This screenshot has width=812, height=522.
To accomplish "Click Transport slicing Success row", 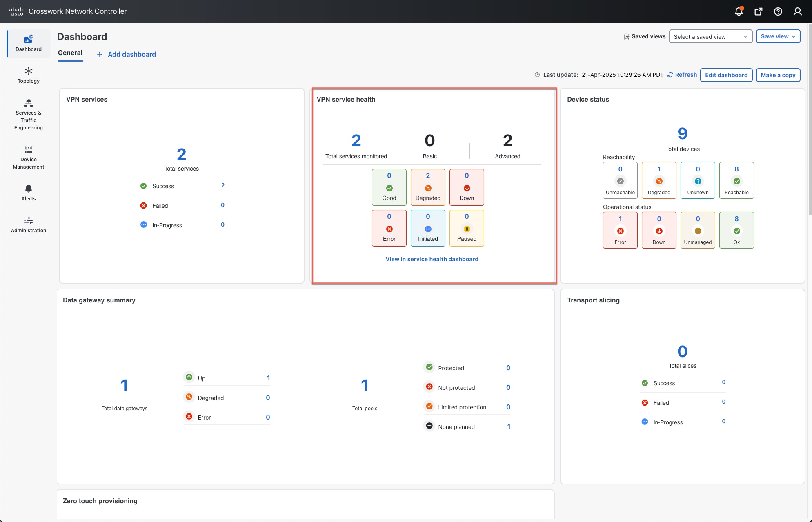I will pos(683,383).
